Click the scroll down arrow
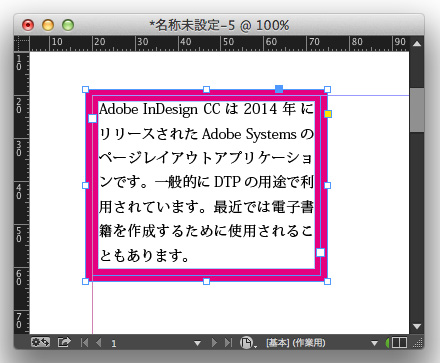Viewport: 440px width, 363px height. [417, 326]
